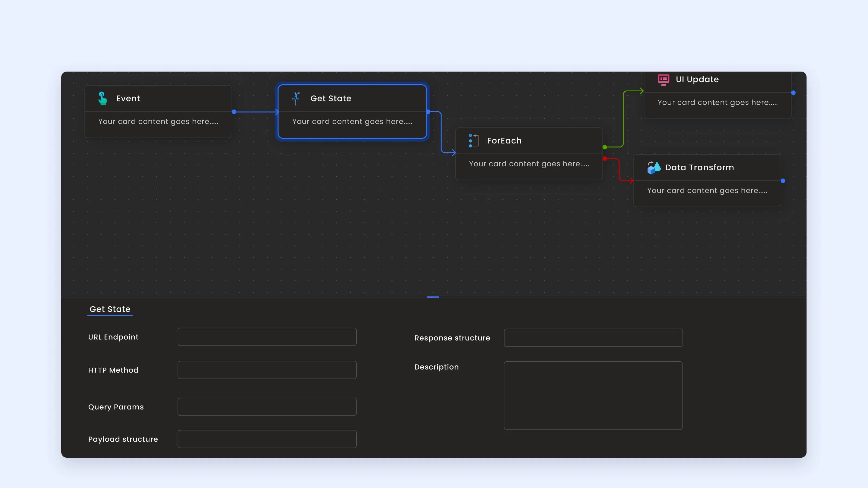The height and width of the screenshot is (488, 868).
Task: Click the Event node hand-tap icon
Action: 103,98
